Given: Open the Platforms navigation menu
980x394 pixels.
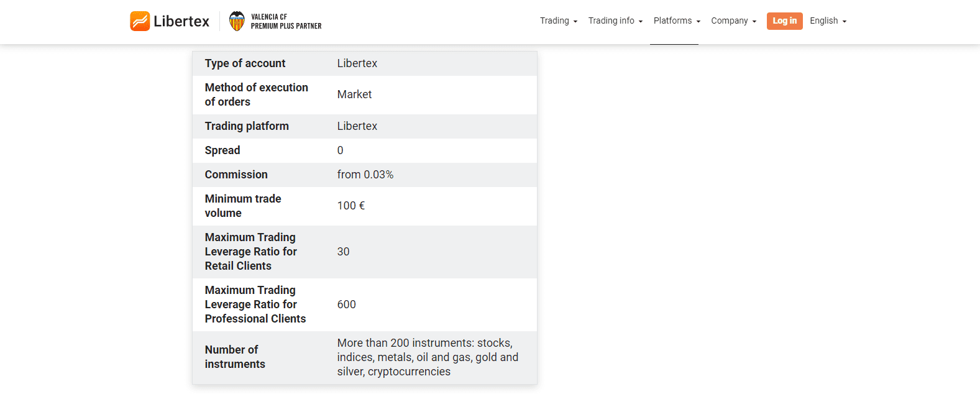Looking at the screenshot, I should point(672,21).
